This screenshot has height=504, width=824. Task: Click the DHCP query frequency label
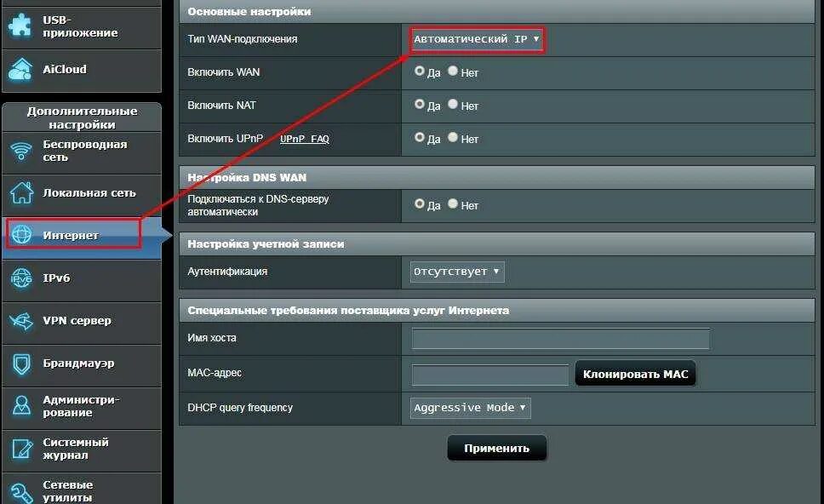click(x=240, y=408)
